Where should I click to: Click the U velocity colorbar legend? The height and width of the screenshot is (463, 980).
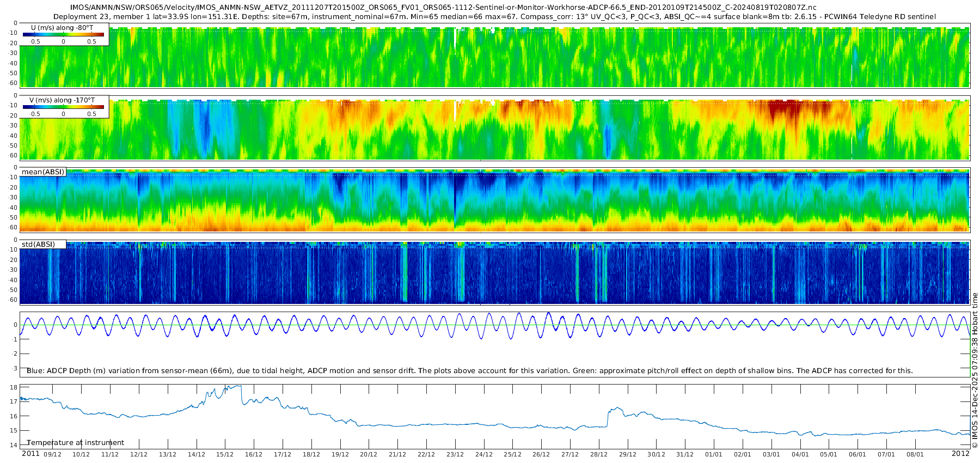click(64, 34)
